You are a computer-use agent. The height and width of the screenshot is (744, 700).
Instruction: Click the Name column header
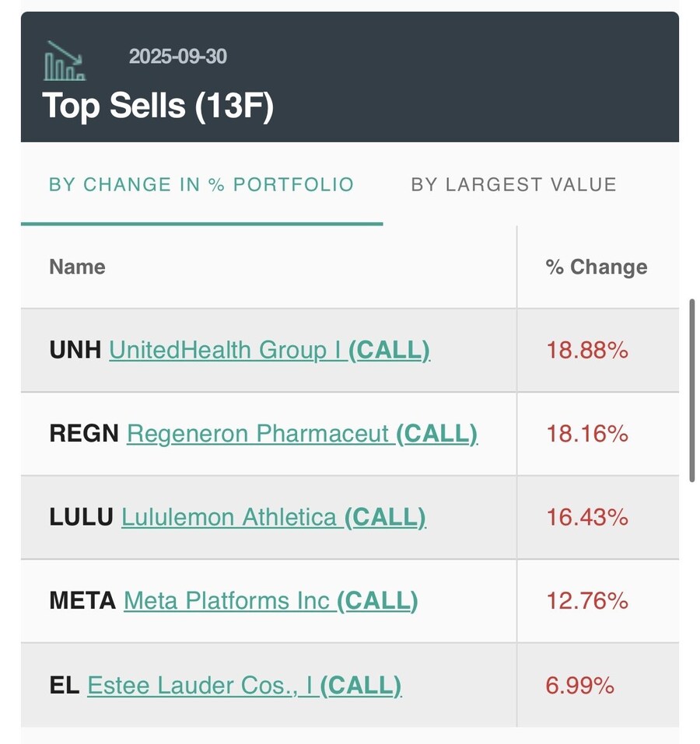coord(77,267)
